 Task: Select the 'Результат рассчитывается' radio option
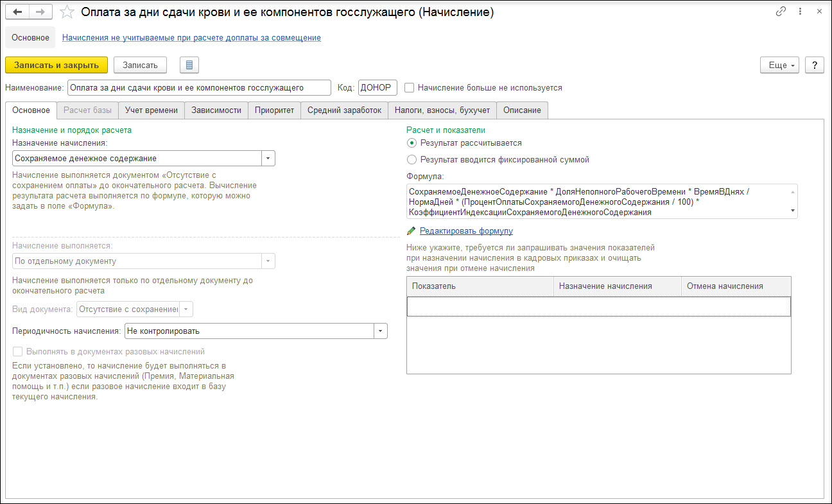point(412,143)
